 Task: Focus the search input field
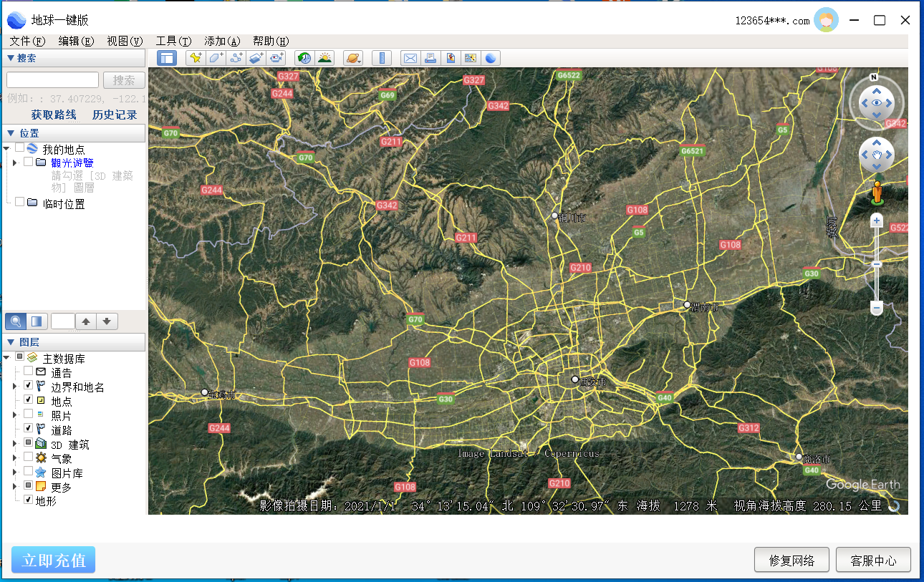(x=52, y=80)
